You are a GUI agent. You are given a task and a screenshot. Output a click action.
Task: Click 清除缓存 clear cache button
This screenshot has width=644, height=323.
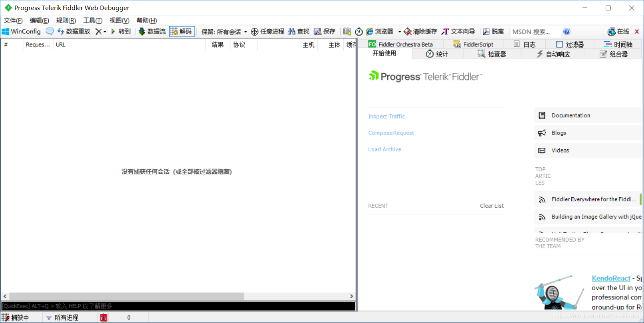point(420,32)
